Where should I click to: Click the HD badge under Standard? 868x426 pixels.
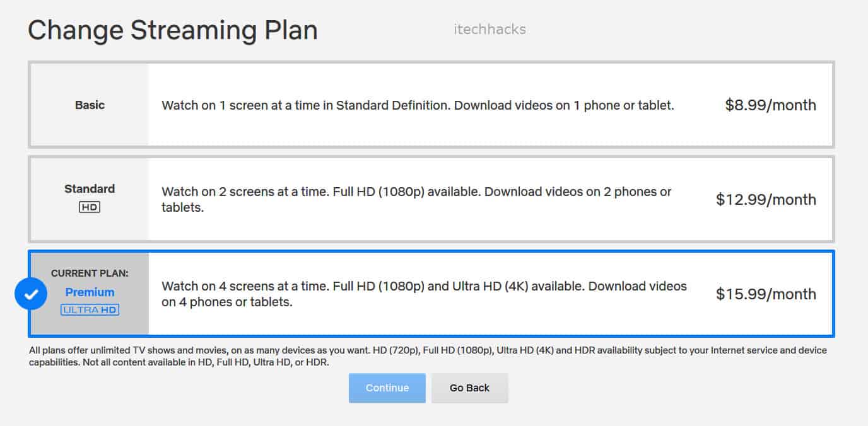pyautogui.click(x=90, y=207)
